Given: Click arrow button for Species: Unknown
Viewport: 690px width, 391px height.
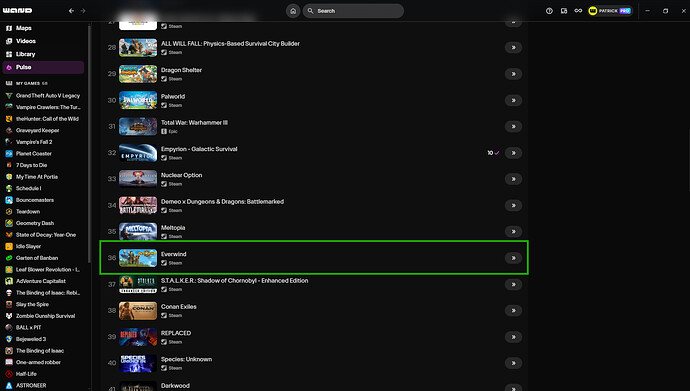Looking at the screenshot, I should pyautogui.click(x=513, y=363).
